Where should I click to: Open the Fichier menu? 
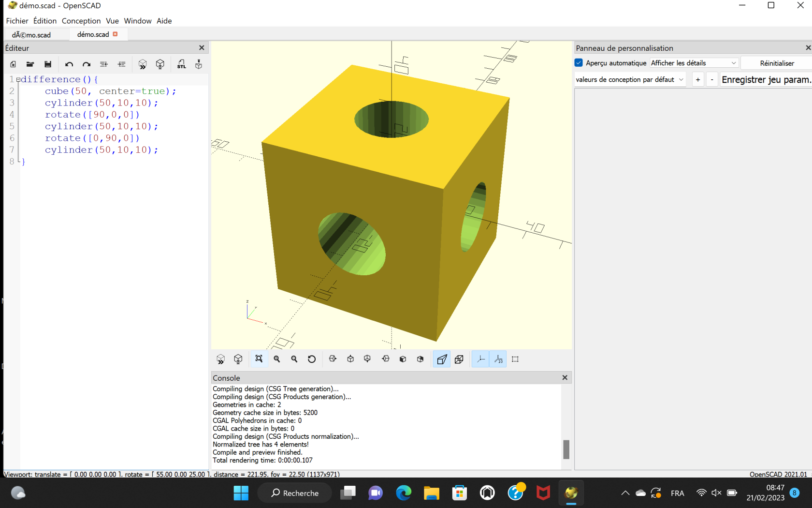(x=17, y=21)
